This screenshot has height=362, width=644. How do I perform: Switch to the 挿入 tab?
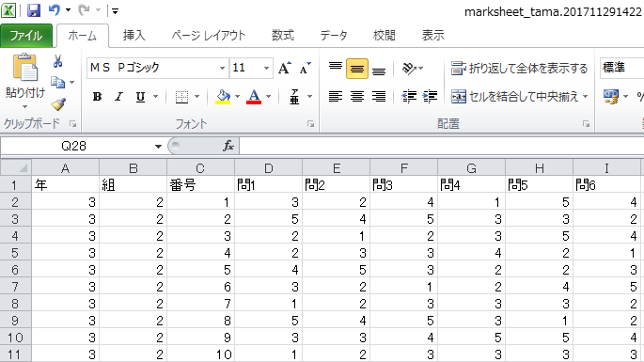click(x=134, y=36)
